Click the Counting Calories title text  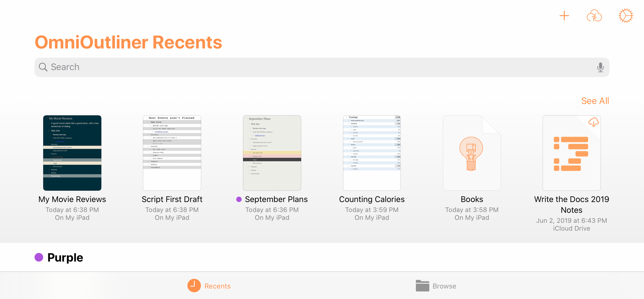[x=372, y=199]
